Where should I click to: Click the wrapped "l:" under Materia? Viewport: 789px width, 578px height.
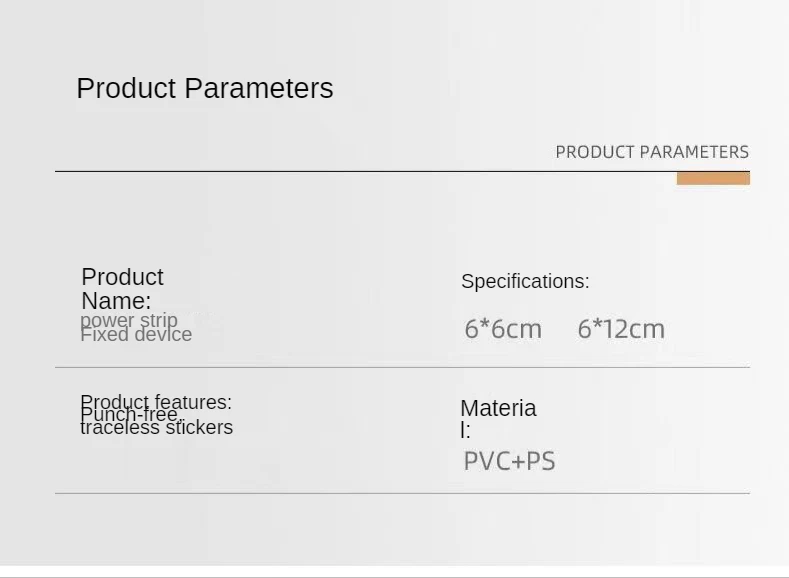[465, 431]
